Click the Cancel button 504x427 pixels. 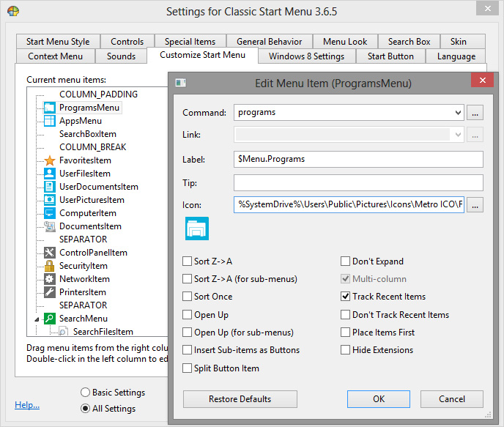pos(452,398)
